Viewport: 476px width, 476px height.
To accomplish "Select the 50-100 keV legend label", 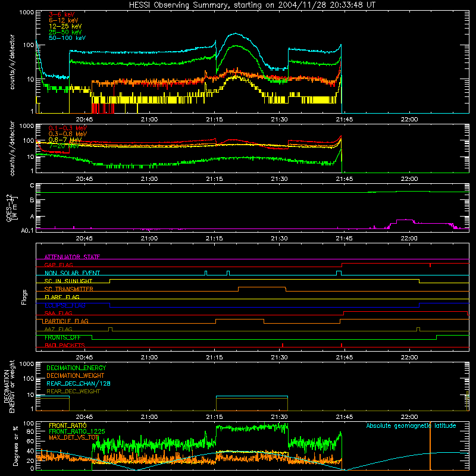I will point(67,37).
